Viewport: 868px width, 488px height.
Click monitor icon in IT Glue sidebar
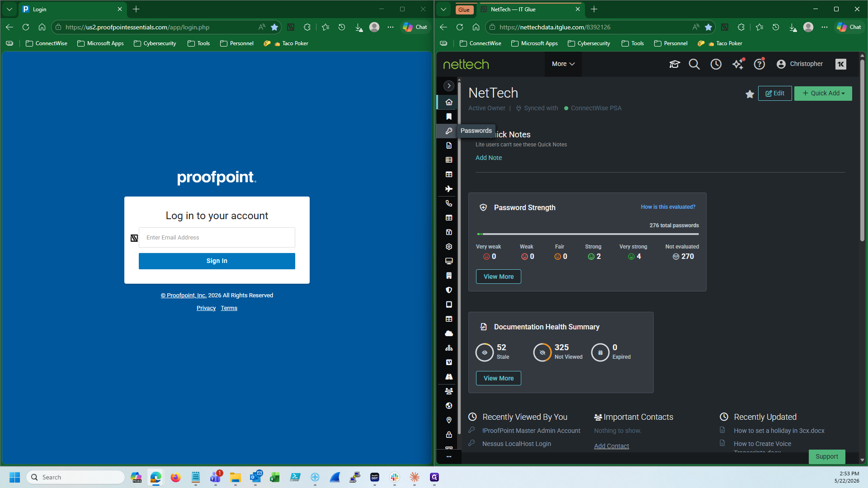pos(448,261)
